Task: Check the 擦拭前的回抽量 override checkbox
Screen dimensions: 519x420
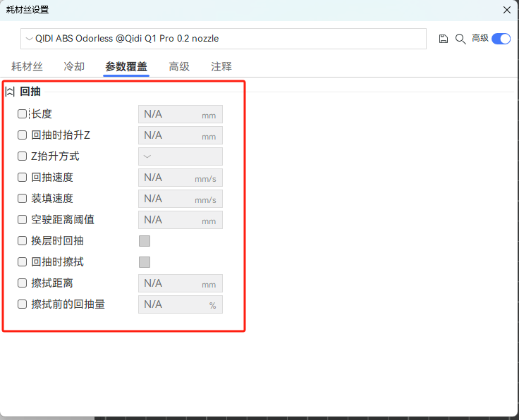Action: (23, 304)
